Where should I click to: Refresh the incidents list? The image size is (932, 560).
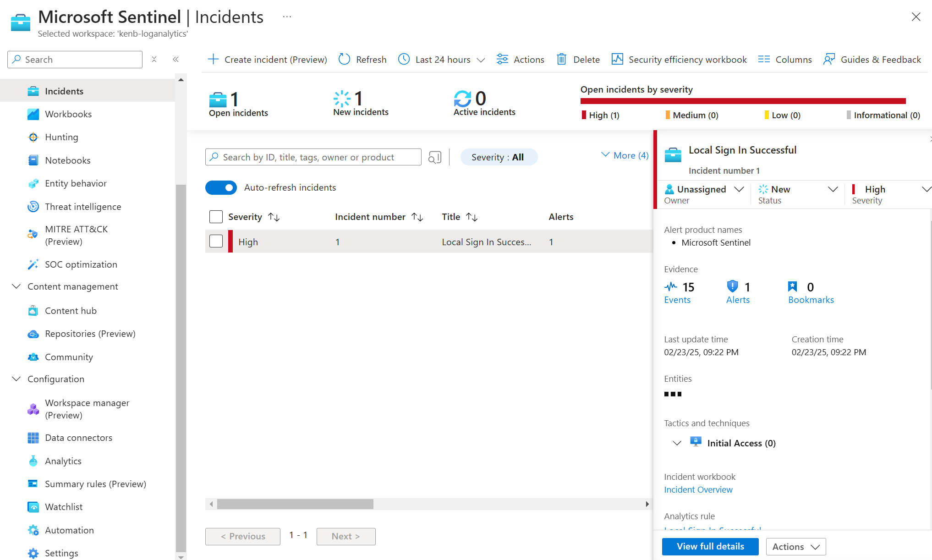(x=362, y=60)
